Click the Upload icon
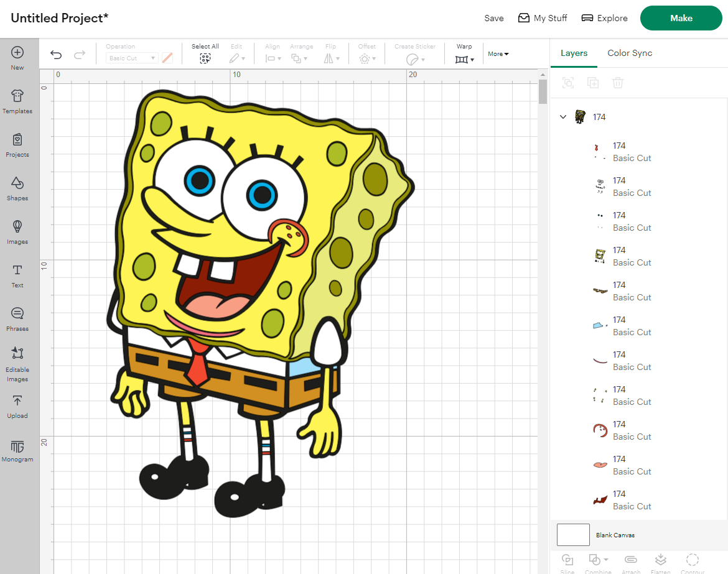Screen dimensions: 728x574 [17, 400]
